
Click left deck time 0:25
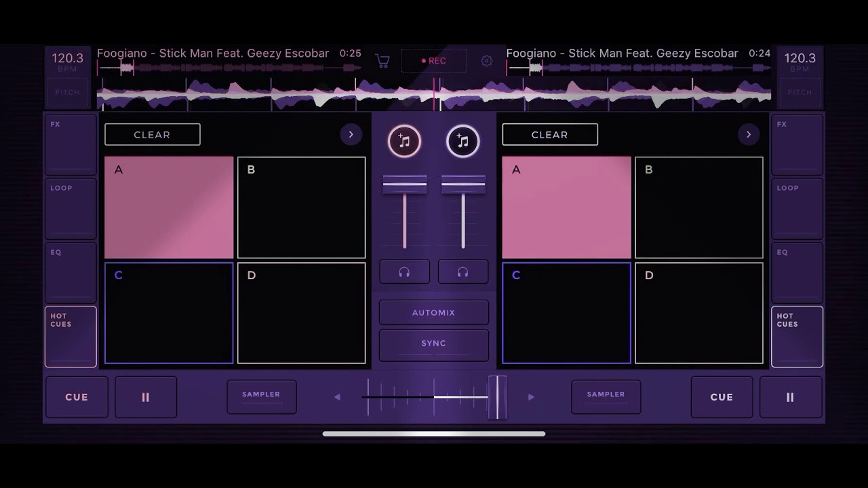pyautogui.click(x=351, y=53)
